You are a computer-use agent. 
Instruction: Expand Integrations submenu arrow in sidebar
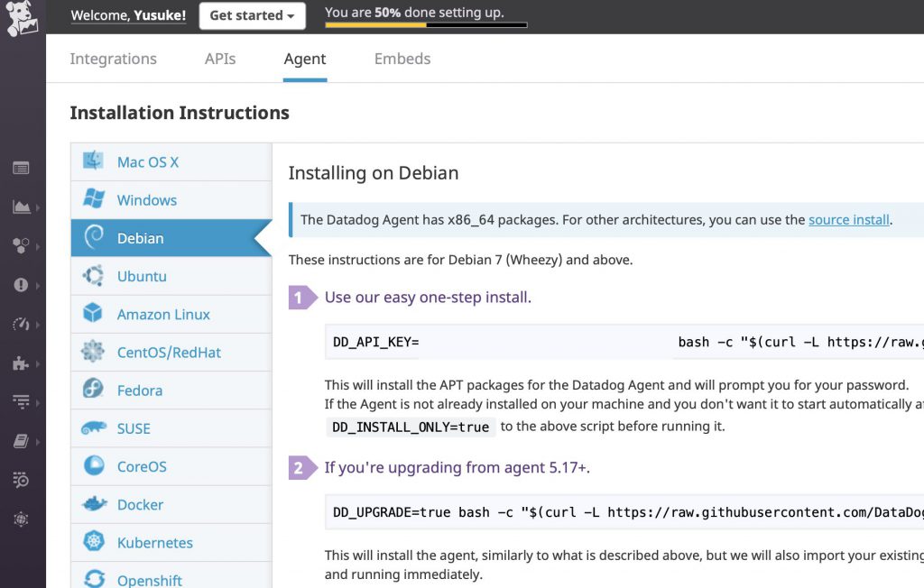click(x=38, y=363)
